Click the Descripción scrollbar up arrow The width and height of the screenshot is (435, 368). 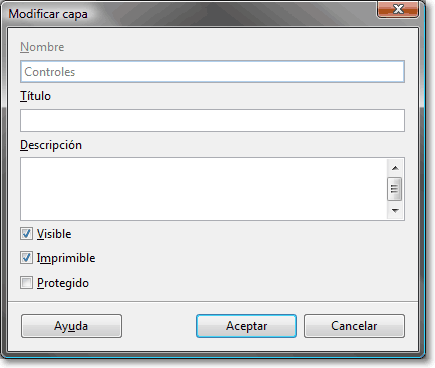click(395, 168)
